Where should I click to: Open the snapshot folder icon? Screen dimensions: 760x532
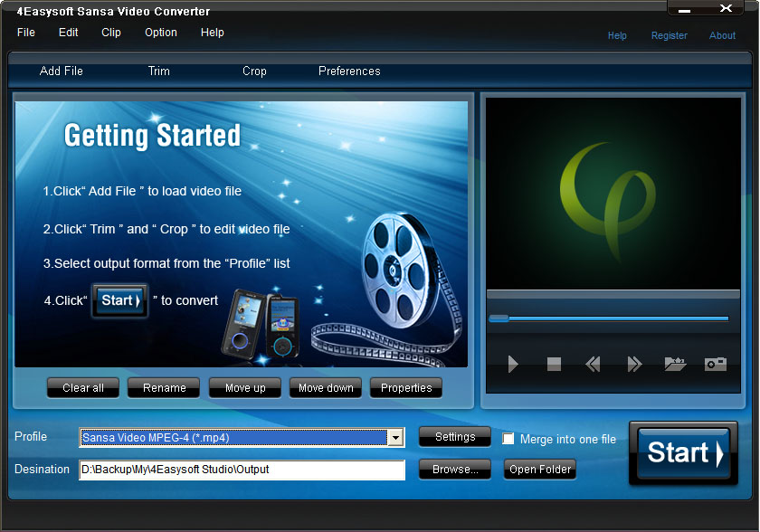tap(675, 364)
